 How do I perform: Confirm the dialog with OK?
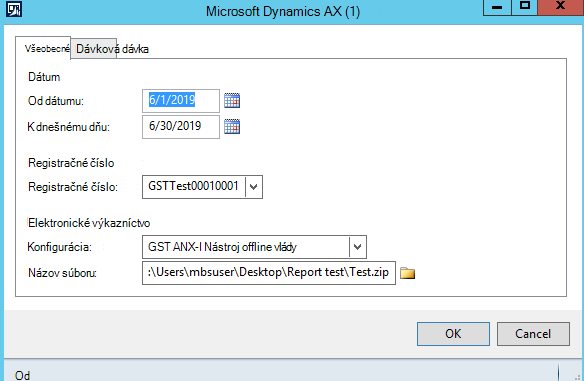pyautogui.click(x=453, y=334)
